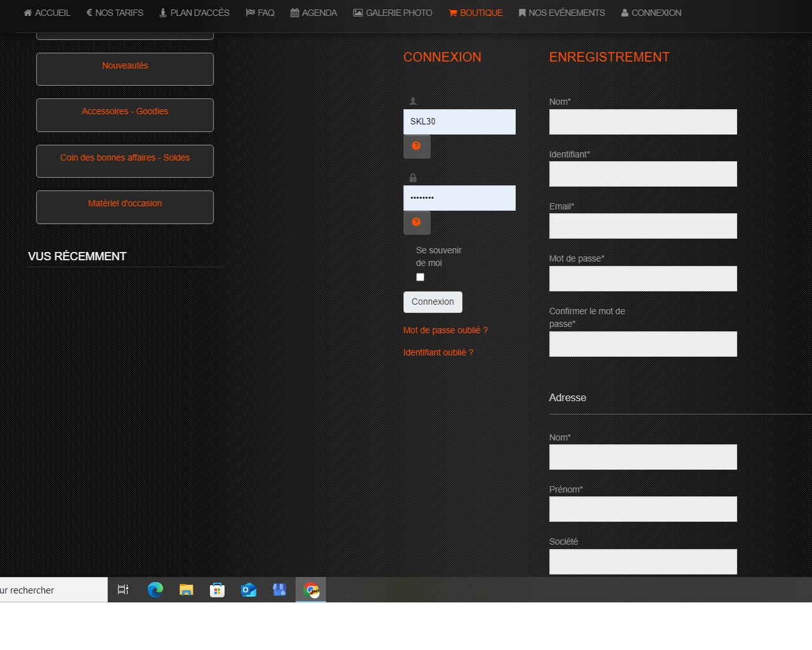The height and width of the screenshot is (650, 812).
Task: Open the Nouveautés category
Action: (125, 69)
